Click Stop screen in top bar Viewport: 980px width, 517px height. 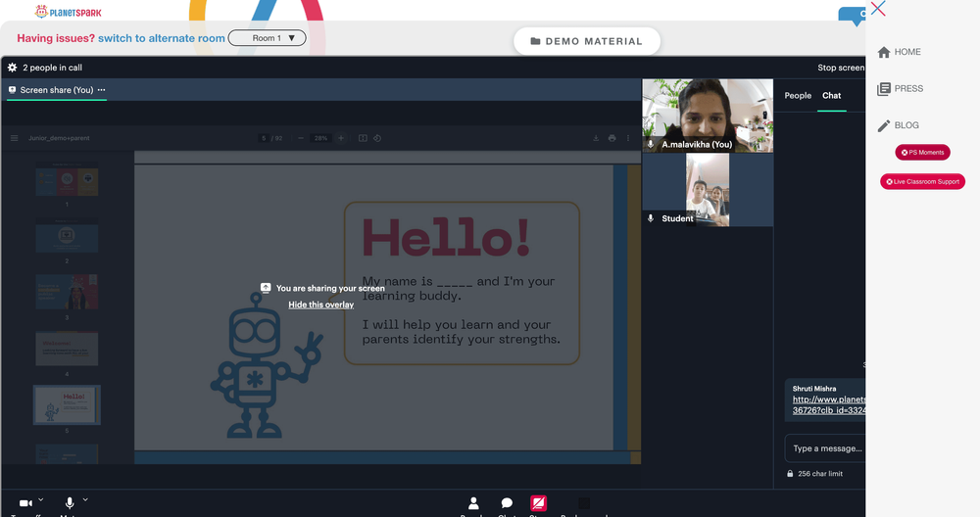click(841, 68)
